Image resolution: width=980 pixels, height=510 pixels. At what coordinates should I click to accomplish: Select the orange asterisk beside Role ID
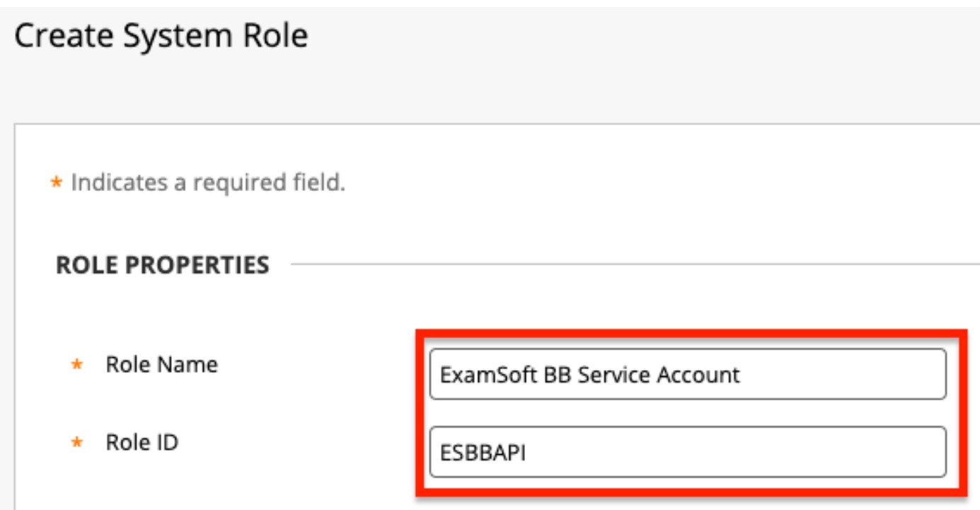point(77,444)
